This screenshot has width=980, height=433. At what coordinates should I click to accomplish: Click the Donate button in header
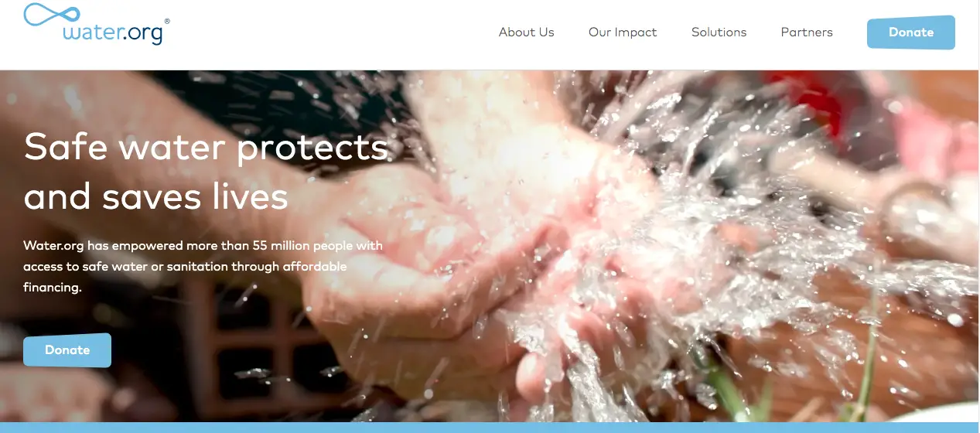(911, 32)
